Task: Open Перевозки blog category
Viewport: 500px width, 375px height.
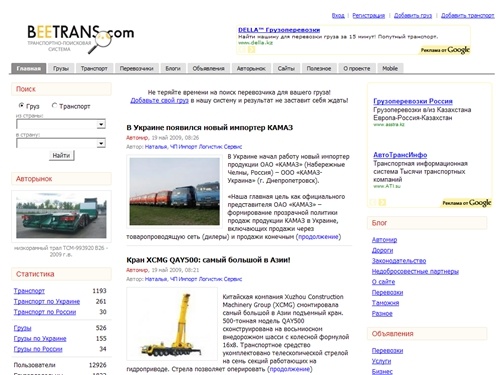Action: pos(387,293)
